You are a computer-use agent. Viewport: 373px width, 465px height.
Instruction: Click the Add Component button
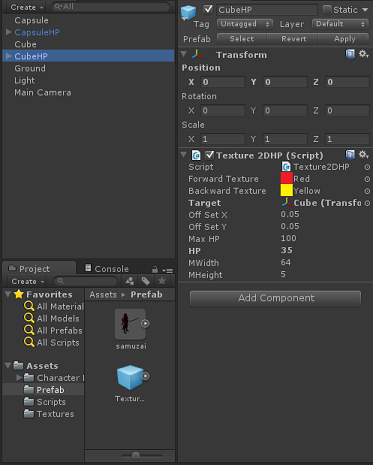click(x=275, y=298)
